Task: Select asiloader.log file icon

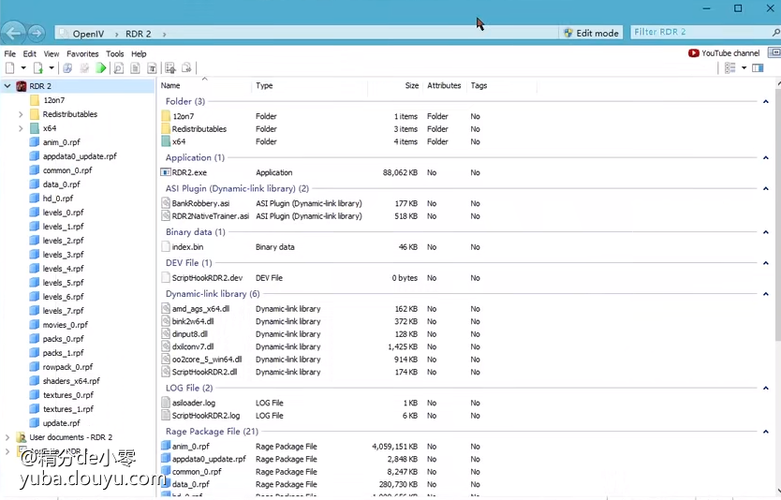Action: click(166, 403)
